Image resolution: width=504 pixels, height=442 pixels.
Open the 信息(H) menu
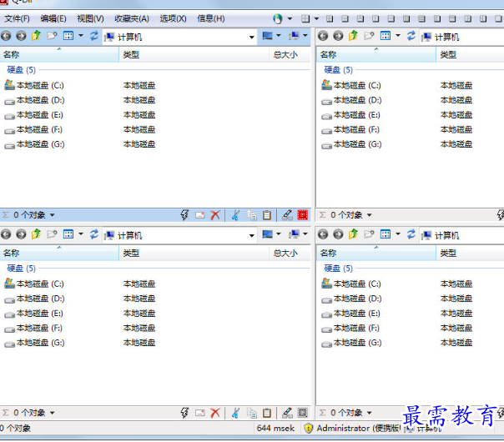(x=211, y=18)
